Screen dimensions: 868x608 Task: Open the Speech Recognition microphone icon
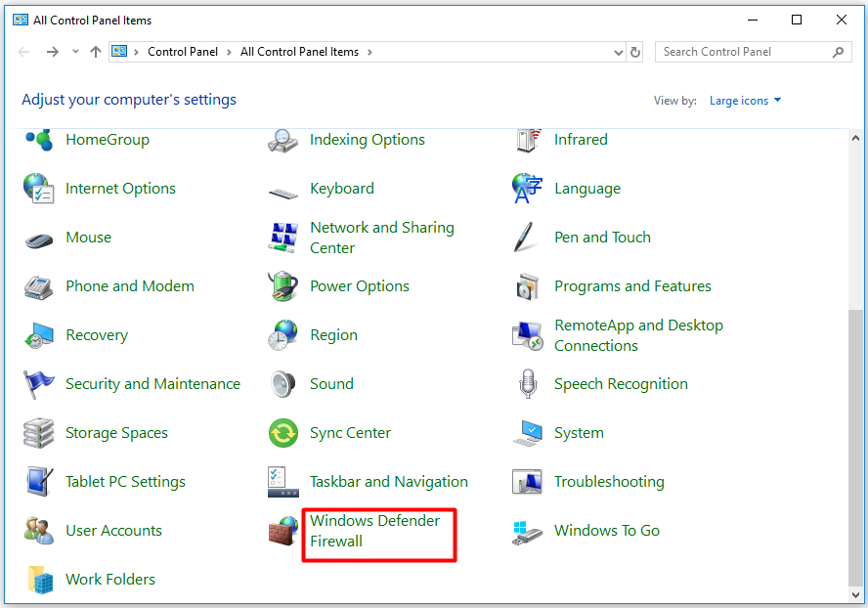tap(527, 384)
